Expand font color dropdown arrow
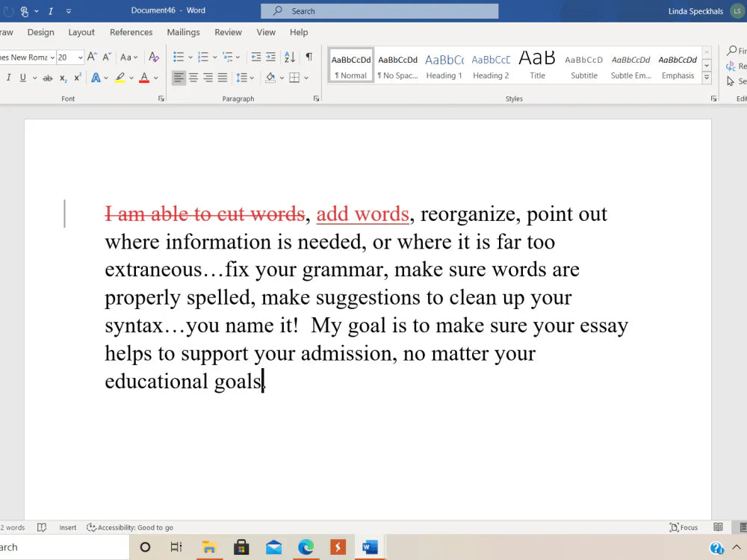Image resolution: width=747 pixels, height=560 pixels. 156,78
